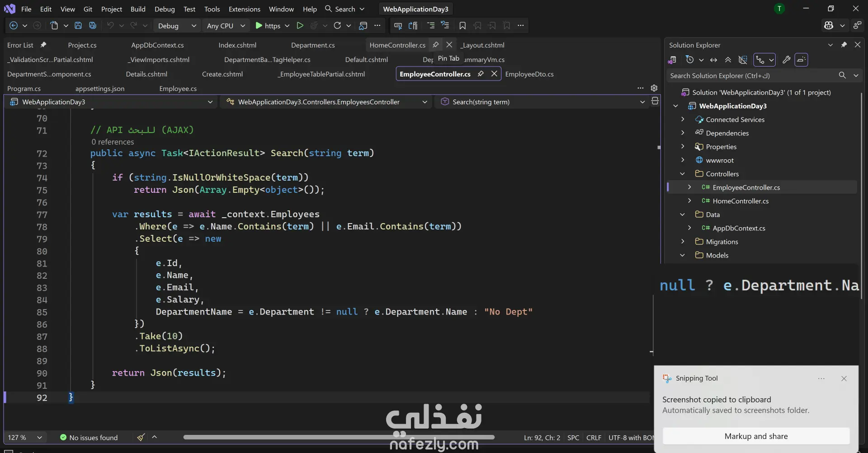
Task: Click the Restart/refresh circular arrow icon
Action: pos(337,26)
